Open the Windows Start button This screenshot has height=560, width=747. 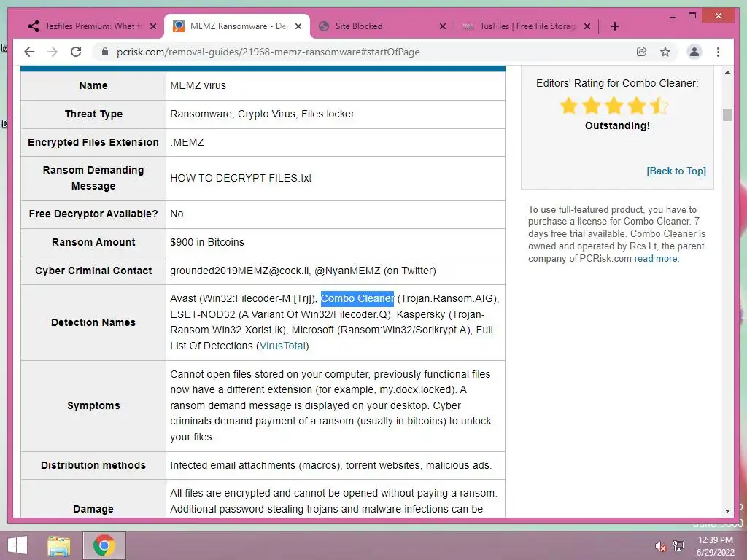(18, 545)
